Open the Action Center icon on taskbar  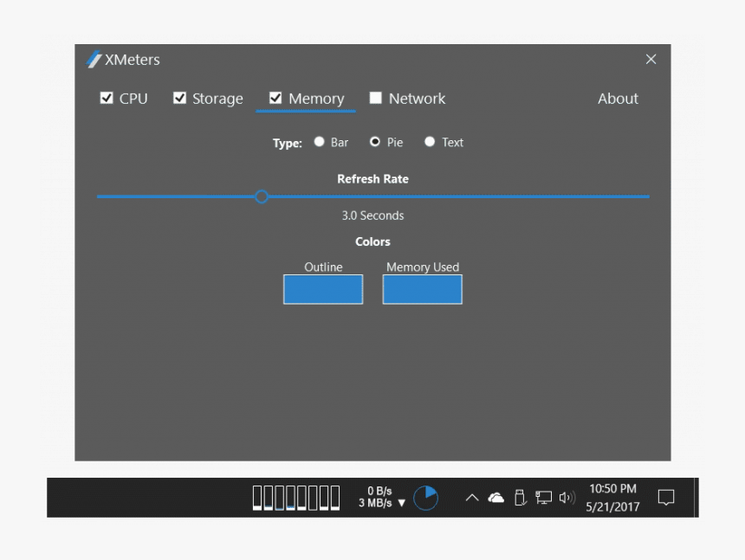point(665,498)
